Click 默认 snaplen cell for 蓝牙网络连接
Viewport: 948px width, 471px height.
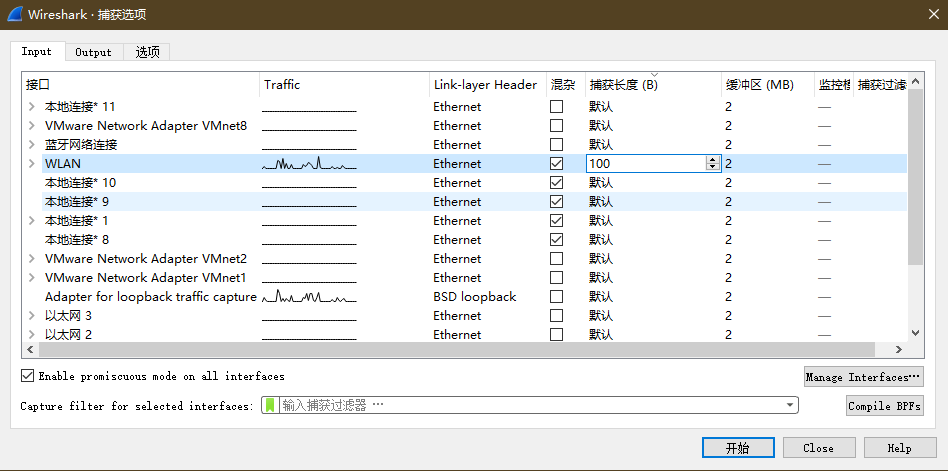click(x=601, y=145)
